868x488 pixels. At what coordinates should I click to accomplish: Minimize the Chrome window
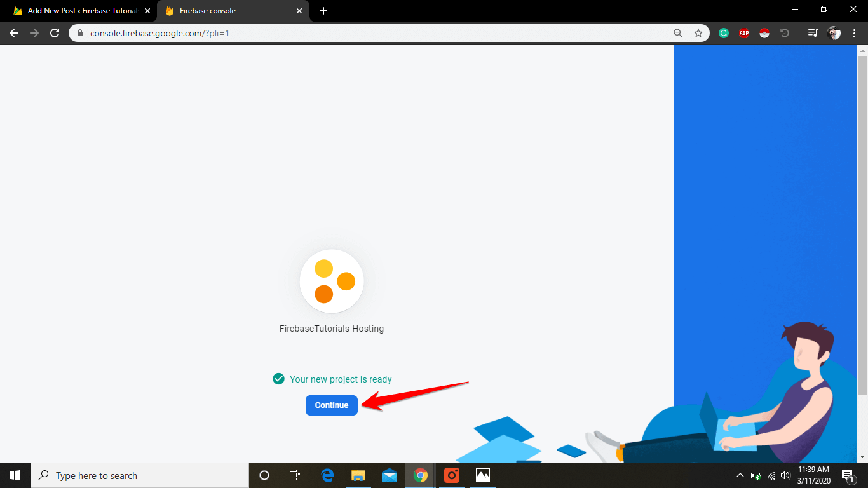coord(795,9)
